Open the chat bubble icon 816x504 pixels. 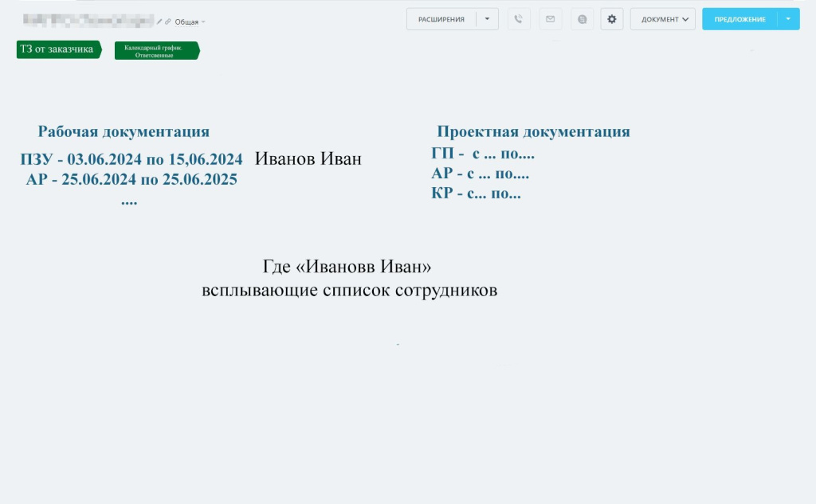[x=582, y=19]
